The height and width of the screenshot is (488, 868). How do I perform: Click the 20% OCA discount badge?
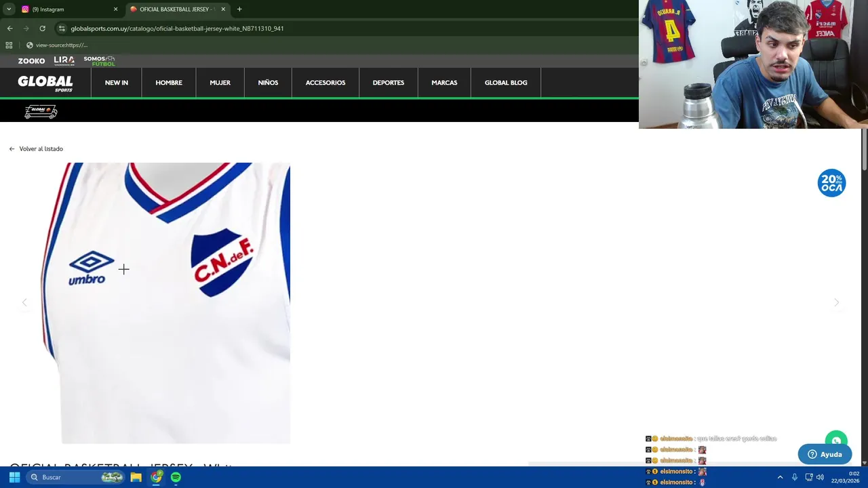pyautogui.click(x=831, y=183)
